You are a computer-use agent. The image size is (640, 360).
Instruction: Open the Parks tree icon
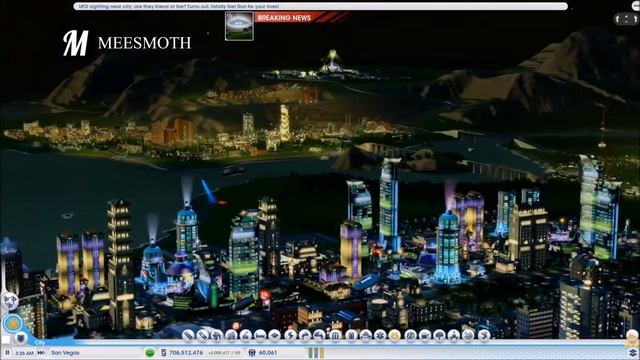pos(439,336)
